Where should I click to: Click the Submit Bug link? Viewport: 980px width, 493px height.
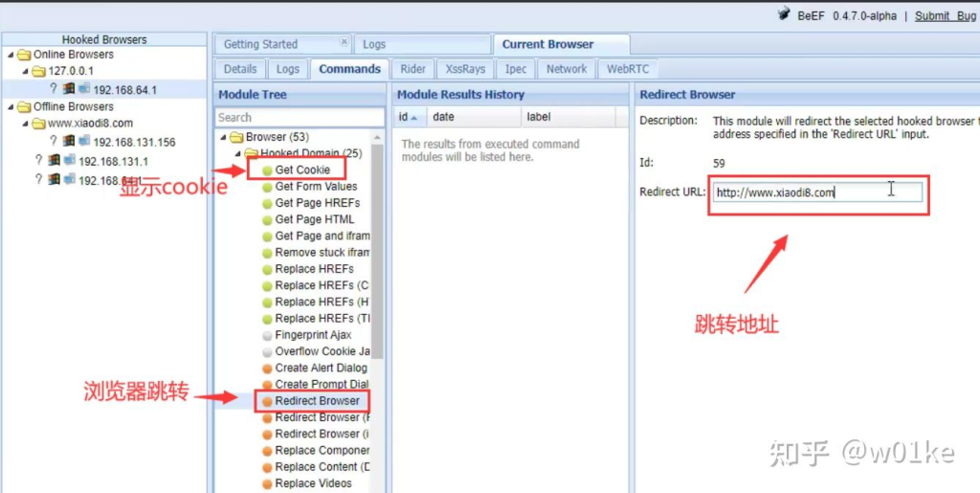click(945, 15)
